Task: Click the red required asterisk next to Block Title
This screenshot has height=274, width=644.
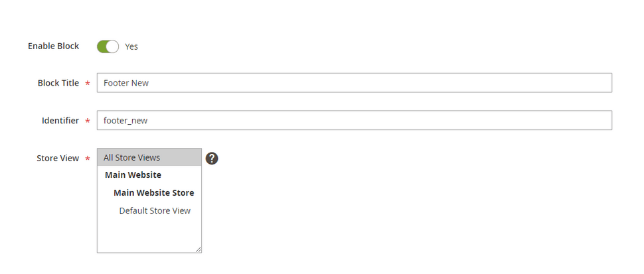Action: tap(88, 84)
